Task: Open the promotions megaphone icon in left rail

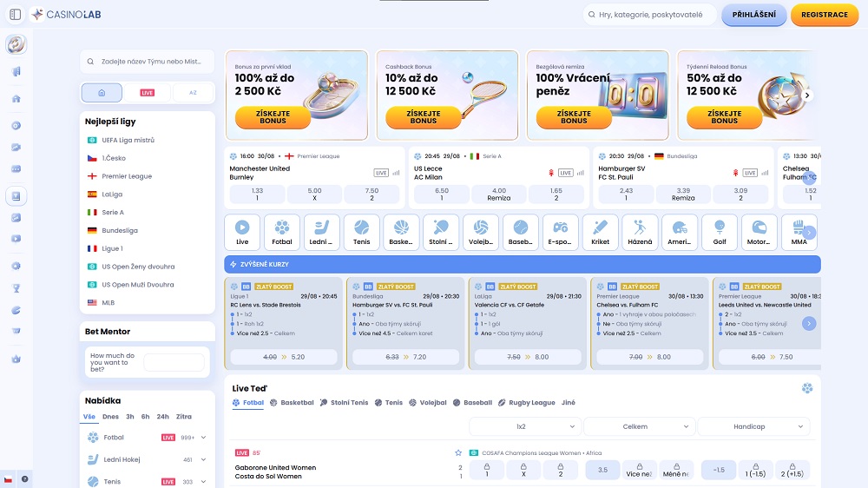Action: 16,71
